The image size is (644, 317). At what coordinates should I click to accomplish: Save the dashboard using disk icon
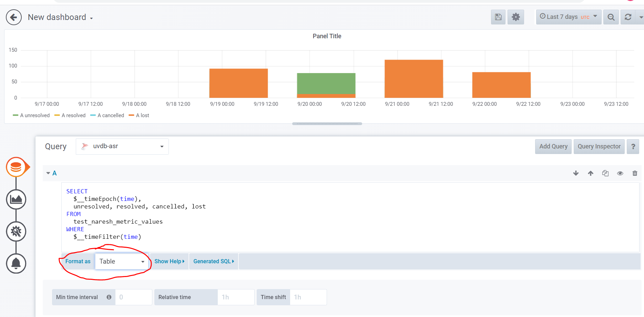pyautogui.click(x=498, y=17)
